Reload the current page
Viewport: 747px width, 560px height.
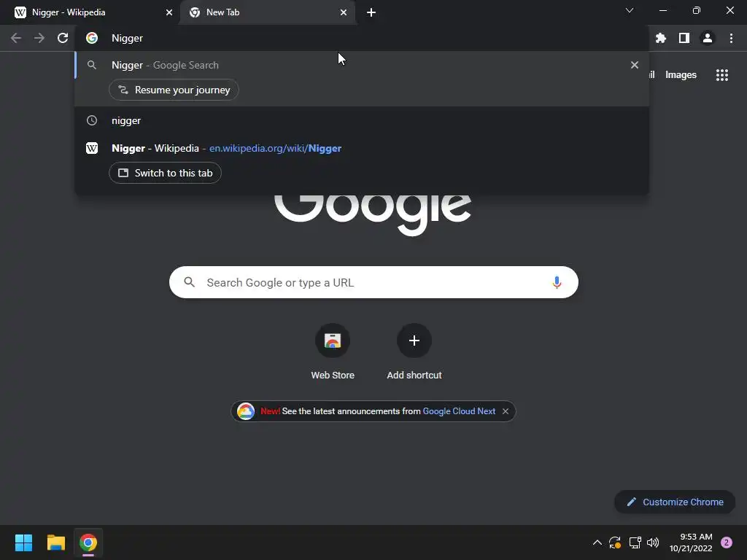[63, 38]
